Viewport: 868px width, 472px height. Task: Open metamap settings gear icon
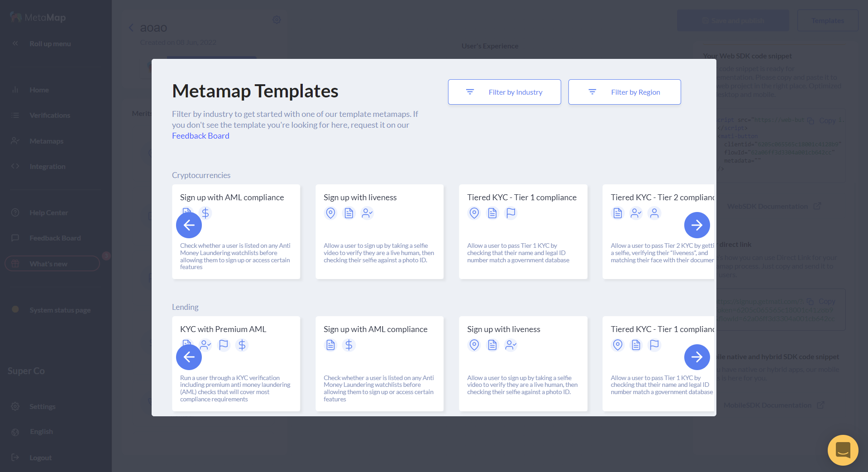click(x=277, y=20)
